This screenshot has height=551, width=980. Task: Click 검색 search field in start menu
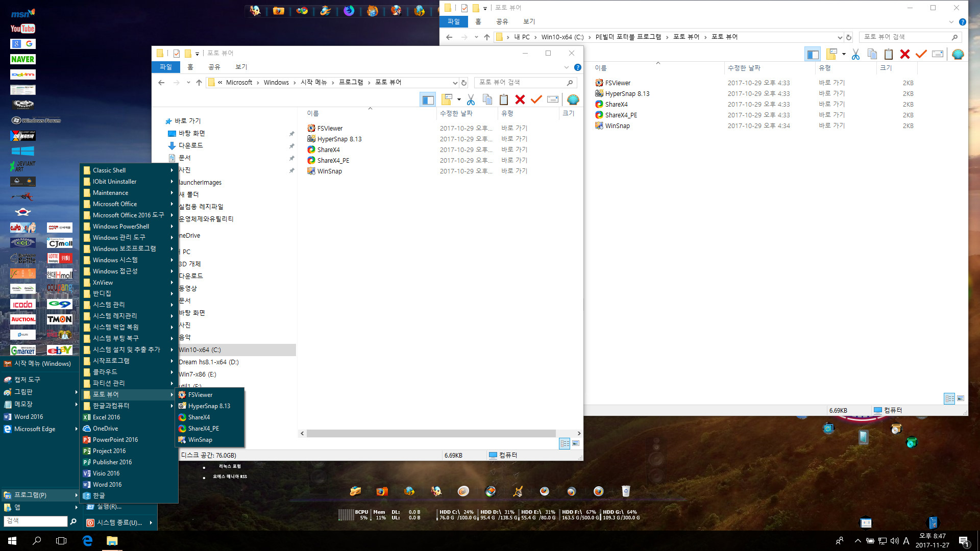coord(36,521)
